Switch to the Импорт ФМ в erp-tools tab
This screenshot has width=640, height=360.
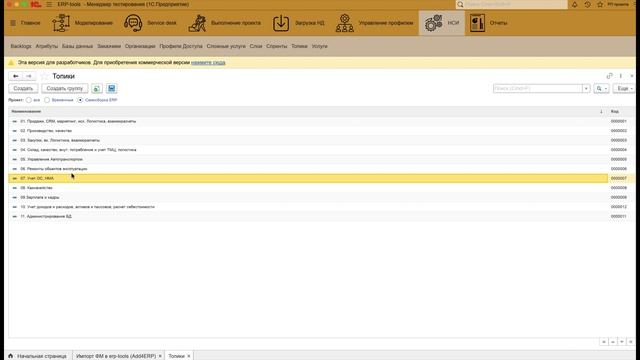116,356
